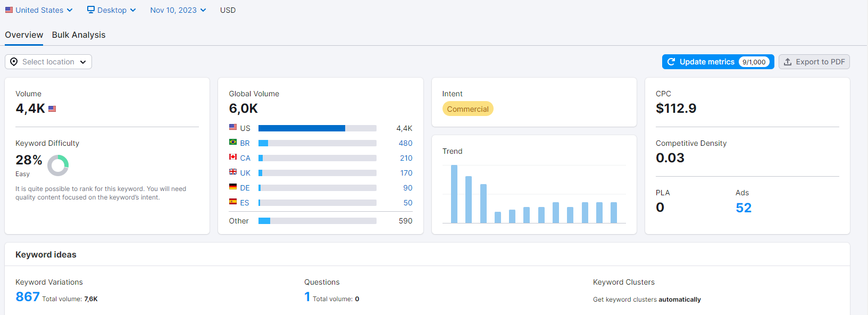Click the ES volume value 50
The width and height of the screenshot is (868, 315).
[408, 203]
